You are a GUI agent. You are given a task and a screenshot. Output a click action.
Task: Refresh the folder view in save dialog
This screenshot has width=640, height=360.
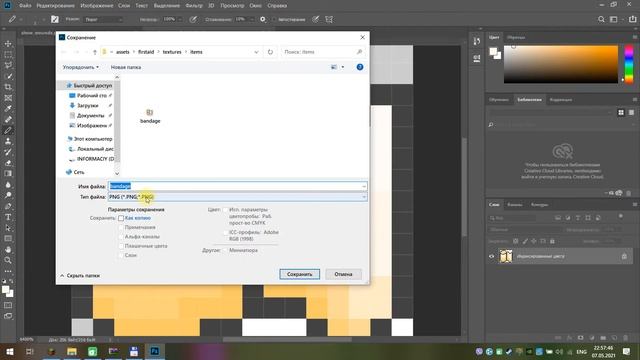coord(270,52)
